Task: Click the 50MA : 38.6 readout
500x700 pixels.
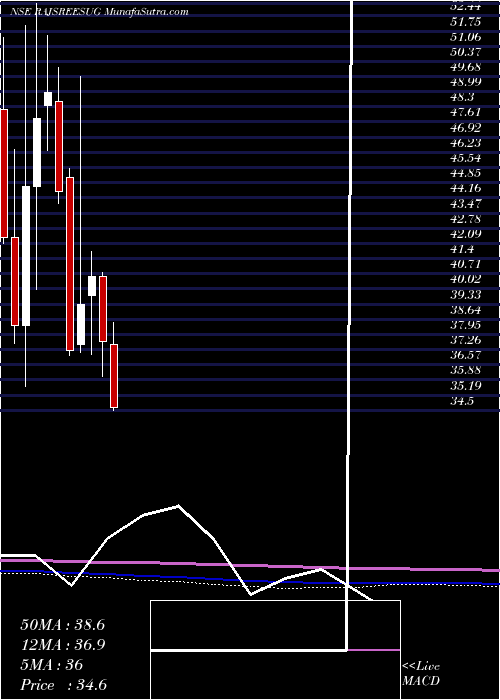Action: click(x=62, y=625)
